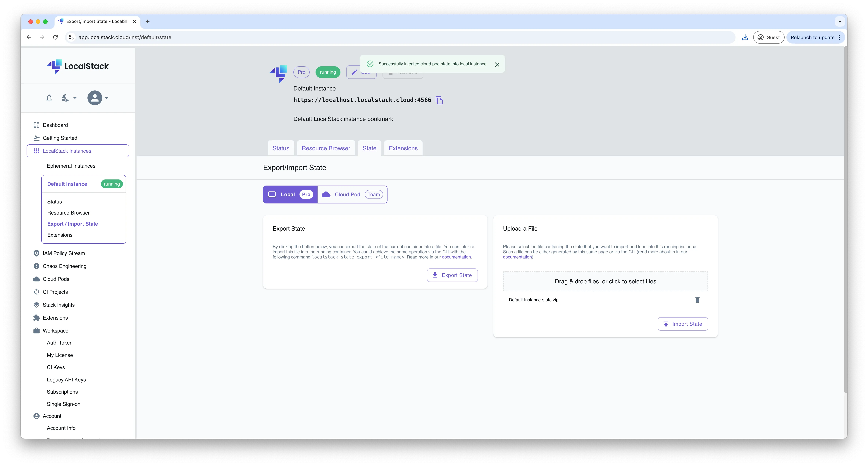The height and width of the screenshot is (466, 868).
Task: Delete the uploaded Default Instance-state.zip file
Action: 697,300
